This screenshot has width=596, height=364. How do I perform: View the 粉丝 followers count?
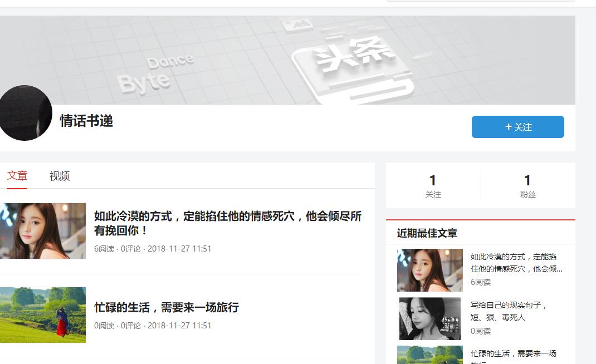[x=527, y=186]
